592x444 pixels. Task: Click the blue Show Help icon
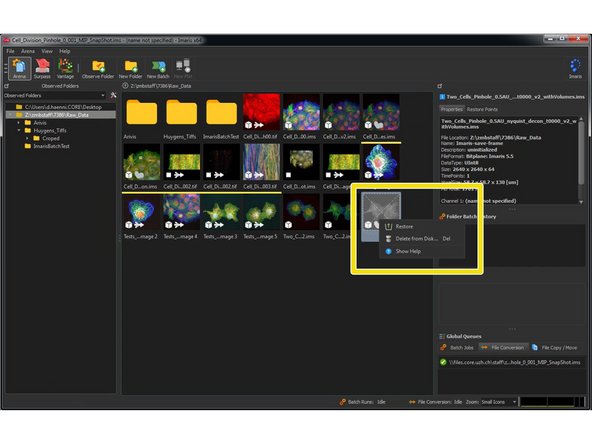[x=388, y=251]
